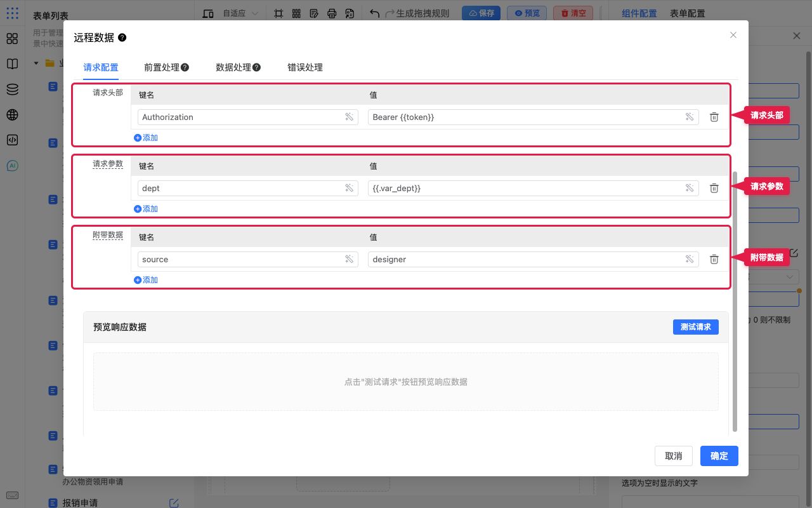
Task: Click the Bearer {{token}} value input
Action: [534, 117]
